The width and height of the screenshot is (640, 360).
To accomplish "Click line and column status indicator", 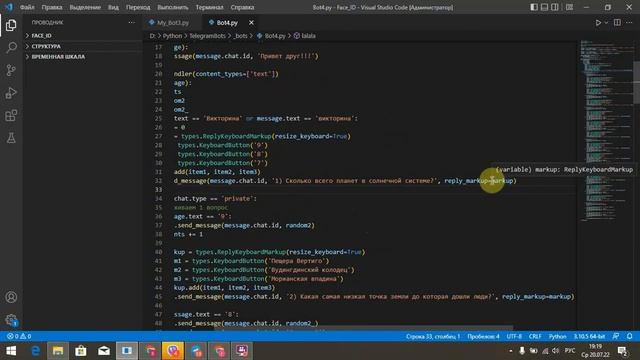I will tap(433, 336).
